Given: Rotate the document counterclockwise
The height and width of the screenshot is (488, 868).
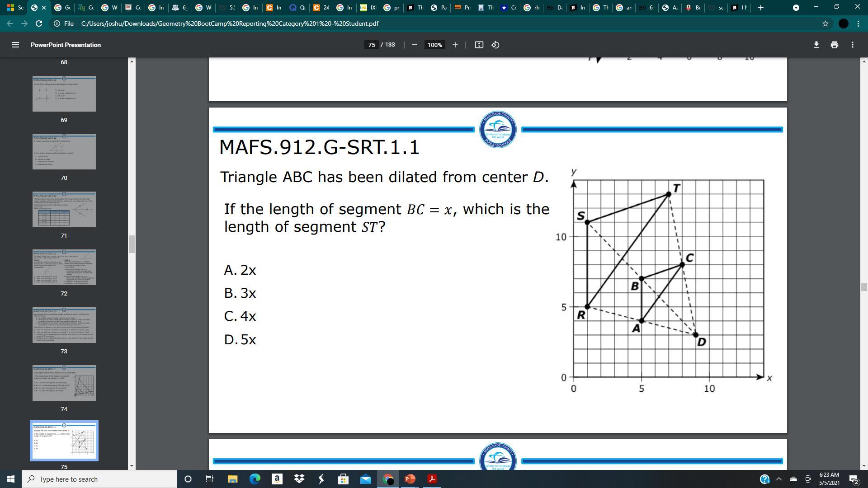Looking at the screenshot, I should coord(495,45).
